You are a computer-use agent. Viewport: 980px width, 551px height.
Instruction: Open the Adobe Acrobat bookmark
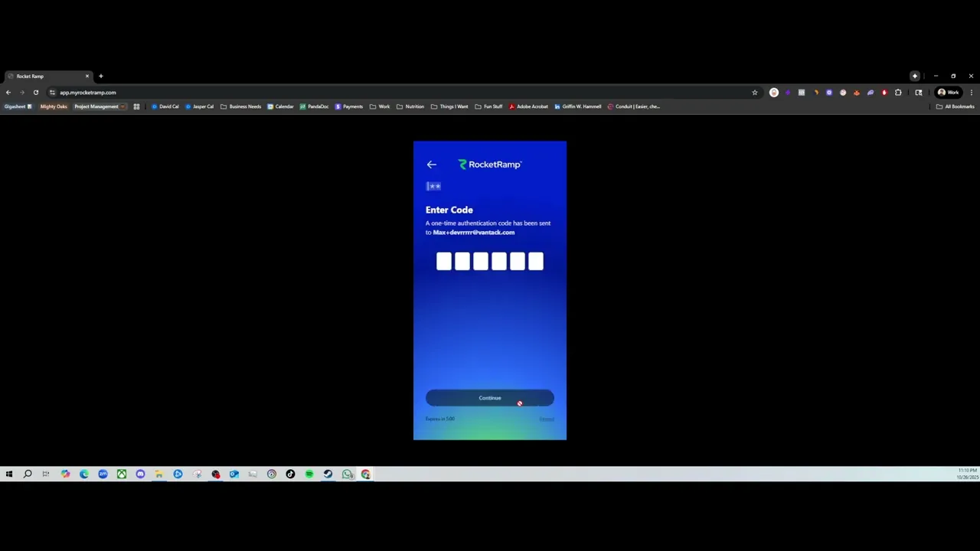pyautogui.click(x=528, y=106)
